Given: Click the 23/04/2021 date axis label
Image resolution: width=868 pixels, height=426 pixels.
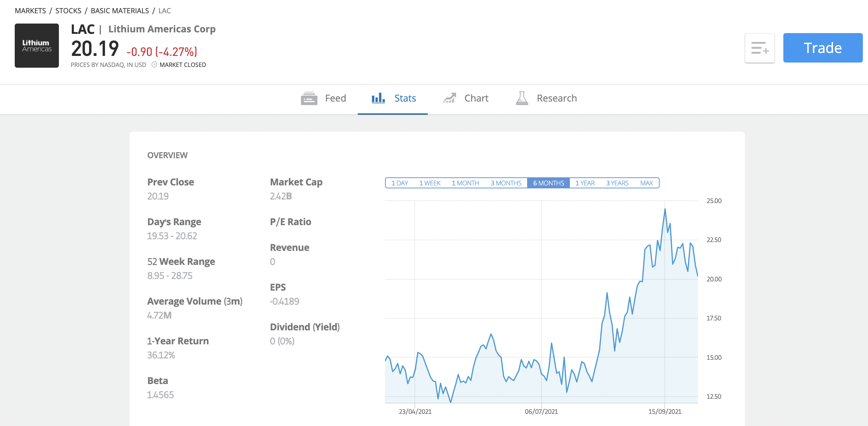Looking at the screenshot, I should point(415,412).
